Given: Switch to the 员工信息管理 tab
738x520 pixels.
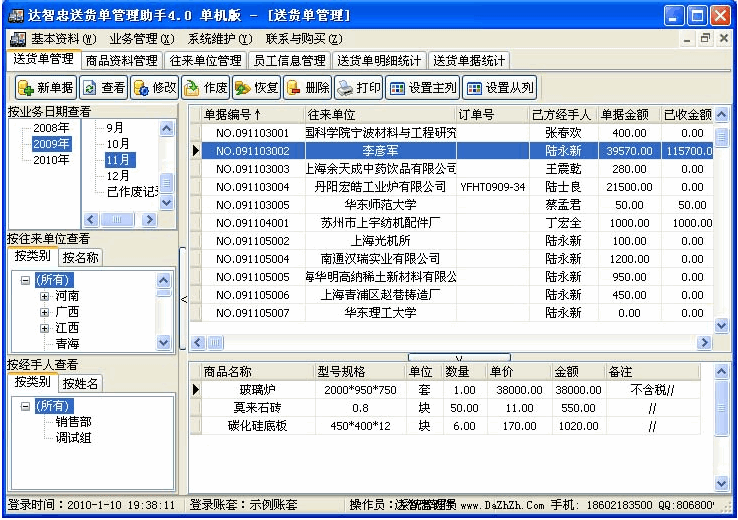Looking at the screenshot, I should 289,61.
